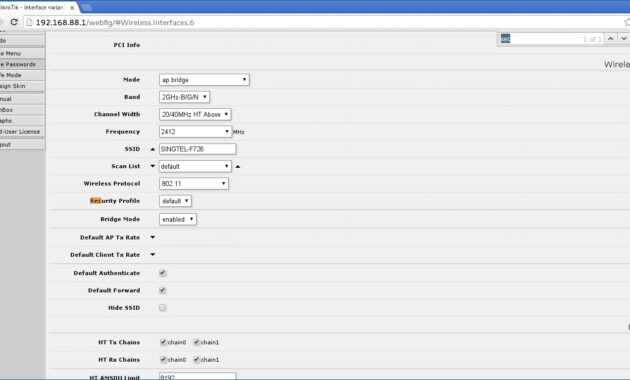Screen dimensions: 630x380
Task: Open the Hide Menu sidebar item
Action: [22, 53]
